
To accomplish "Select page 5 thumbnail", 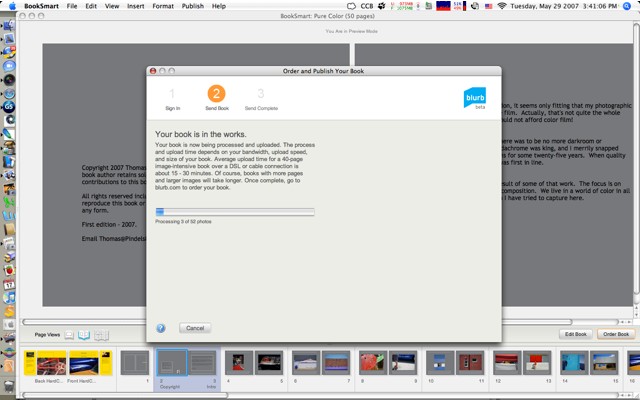I will (x=269, y=362).
